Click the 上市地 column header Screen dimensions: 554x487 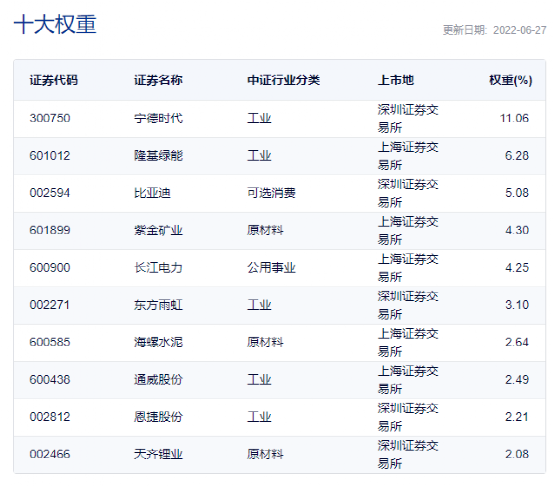pos(396,80)
